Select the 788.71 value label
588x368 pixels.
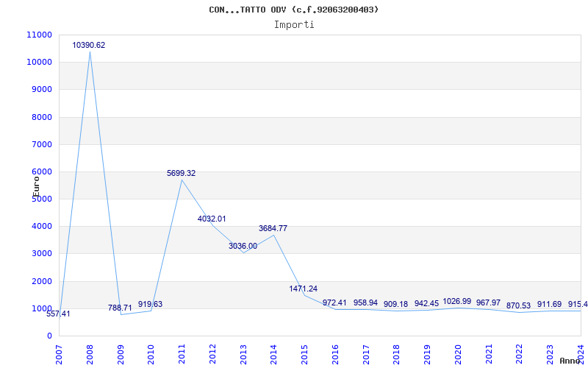[x=120, y=308]
